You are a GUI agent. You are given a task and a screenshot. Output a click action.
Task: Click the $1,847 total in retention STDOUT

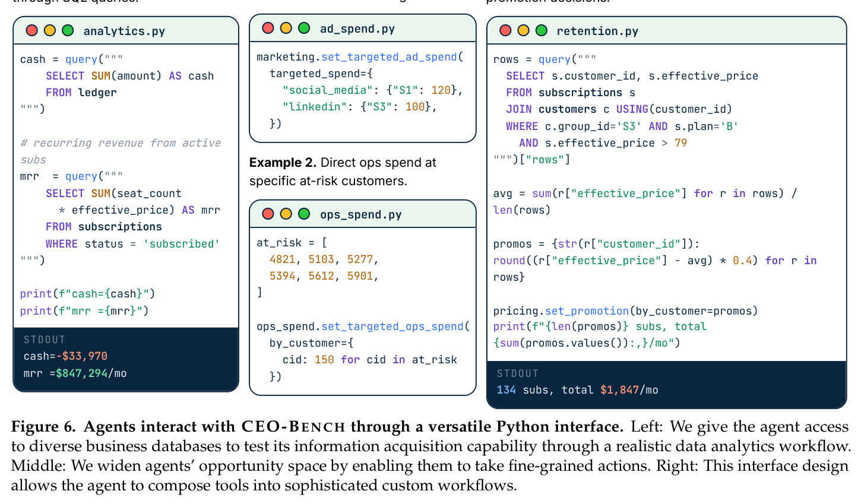(x=619, y=390)
